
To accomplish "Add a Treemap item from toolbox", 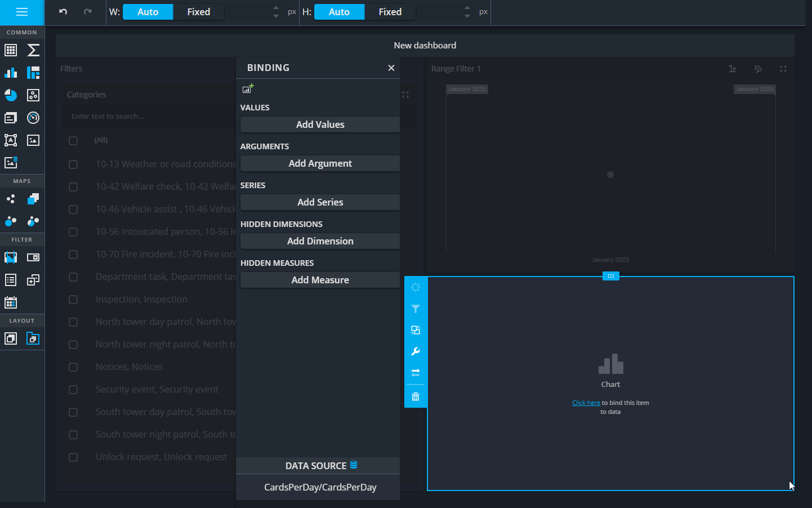I will pos(33,73).
